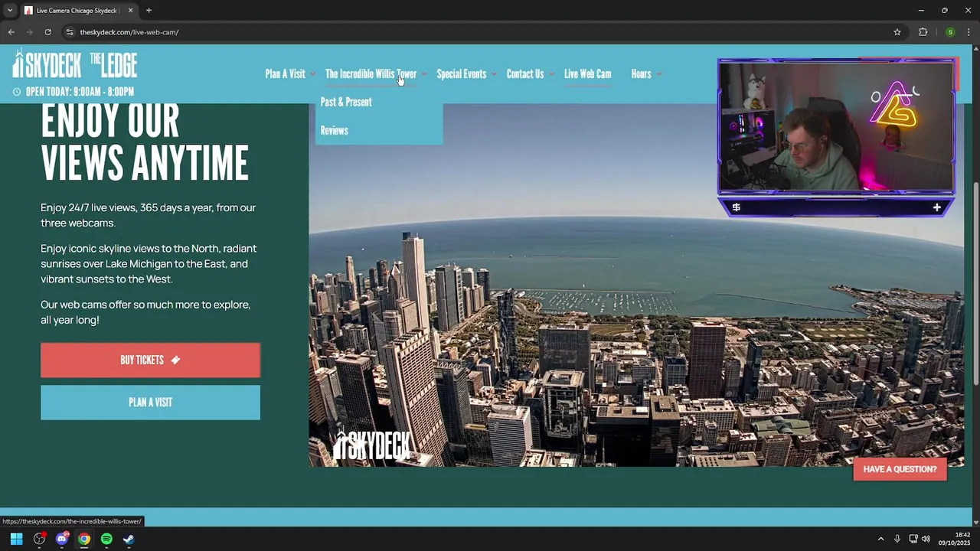980x551 pixels.
Task: Click the clock icon beside Open Today hours
Action: pyautogui.click(x=17, y=92)
